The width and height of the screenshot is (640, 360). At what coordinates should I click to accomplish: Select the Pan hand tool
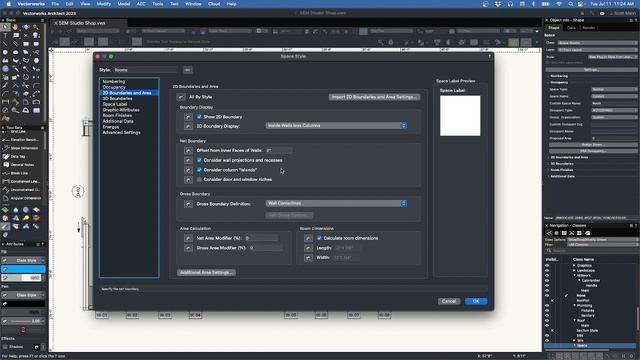tap(16, 27)
